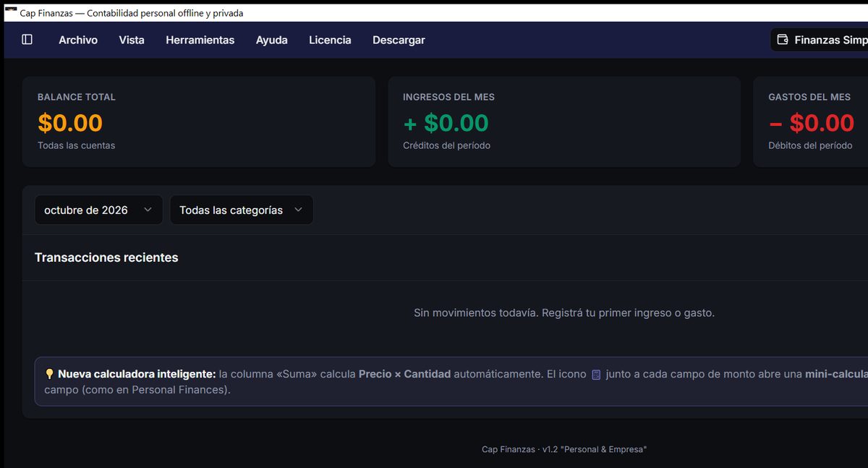Open the Archivo menu

tap(78, 40)
